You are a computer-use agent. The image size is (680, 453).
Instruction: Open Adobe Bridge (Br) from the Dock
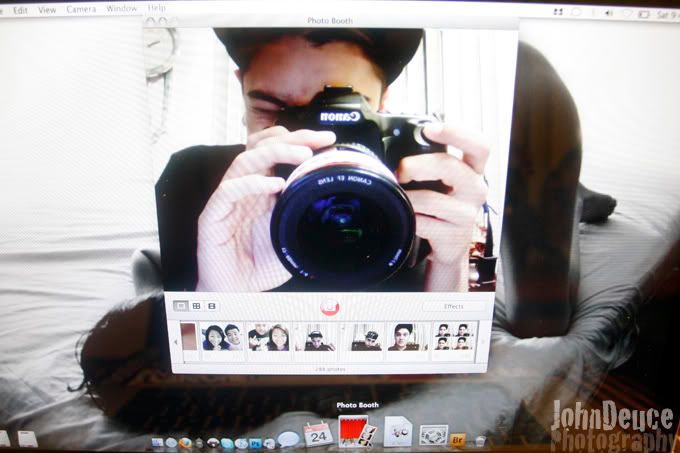[x=458, y=440]
